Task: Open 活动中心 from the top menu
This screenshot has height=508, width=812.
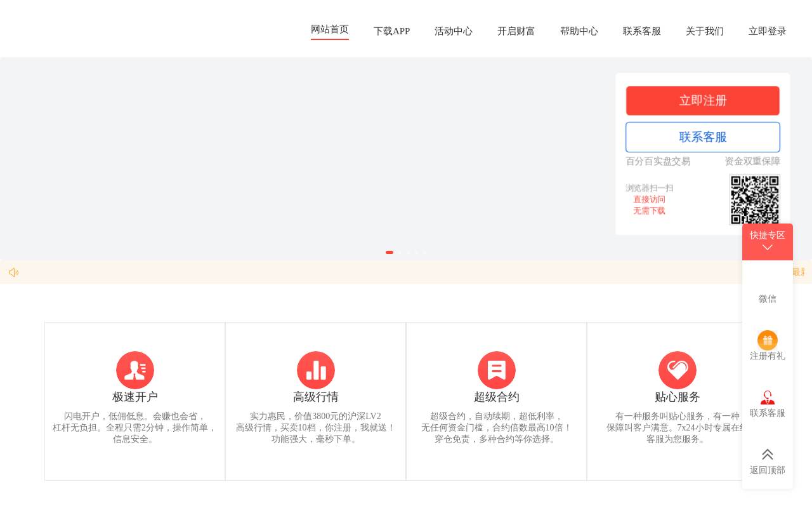Action: tap(454, 31)
